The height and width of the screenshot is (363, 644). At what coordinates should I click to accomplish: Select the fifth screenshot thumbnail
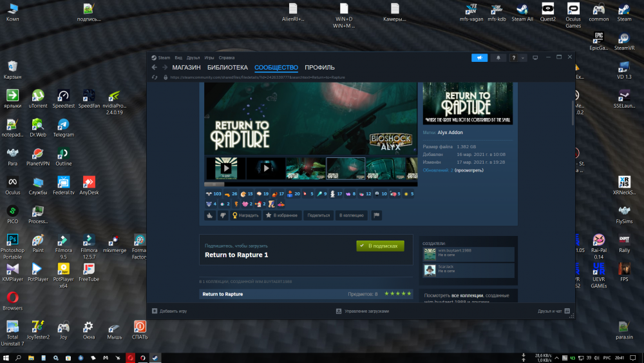coord(385,168)
